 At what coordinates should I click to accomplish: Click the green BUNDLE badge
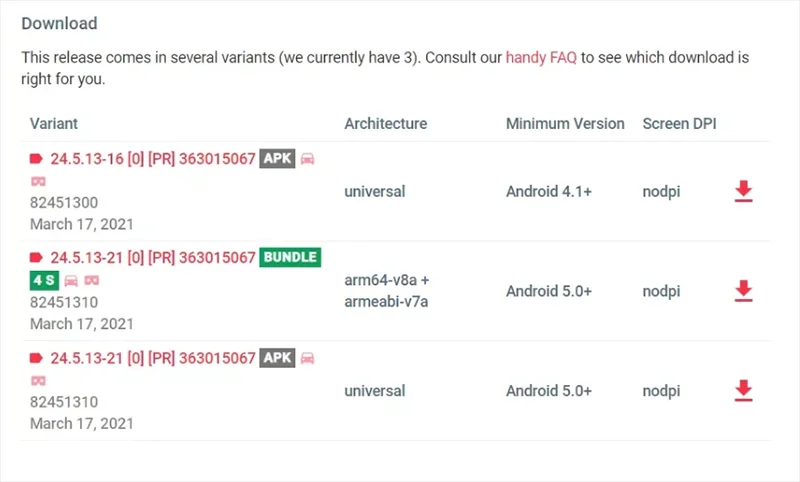point(290,257)
